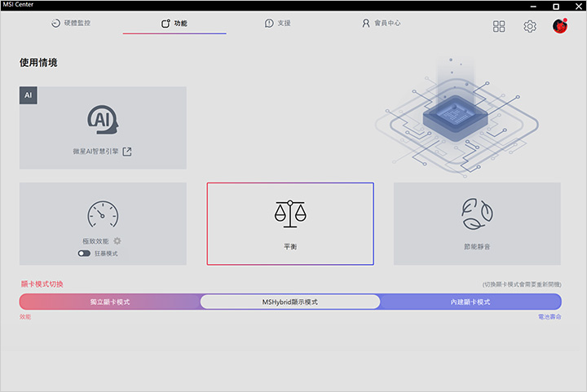Switch to 支援 tab

pos(277,23)
